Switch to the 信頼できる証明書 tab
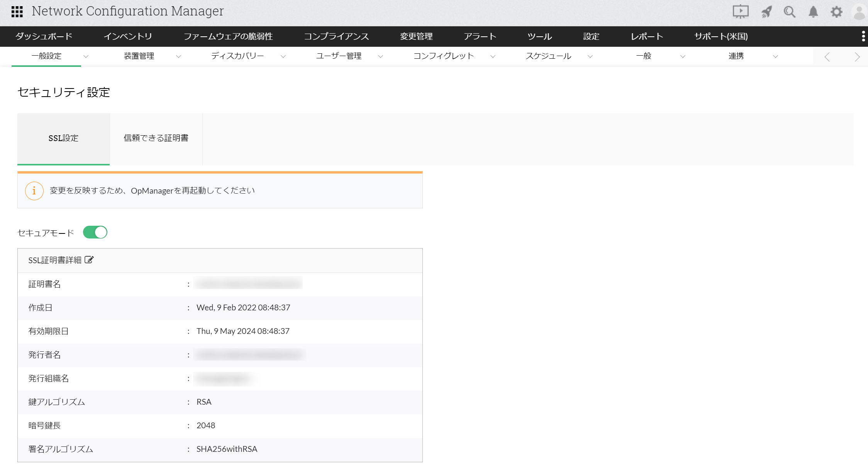The width and height of the screenshot is (868, 470). click(x=156, y=138)
